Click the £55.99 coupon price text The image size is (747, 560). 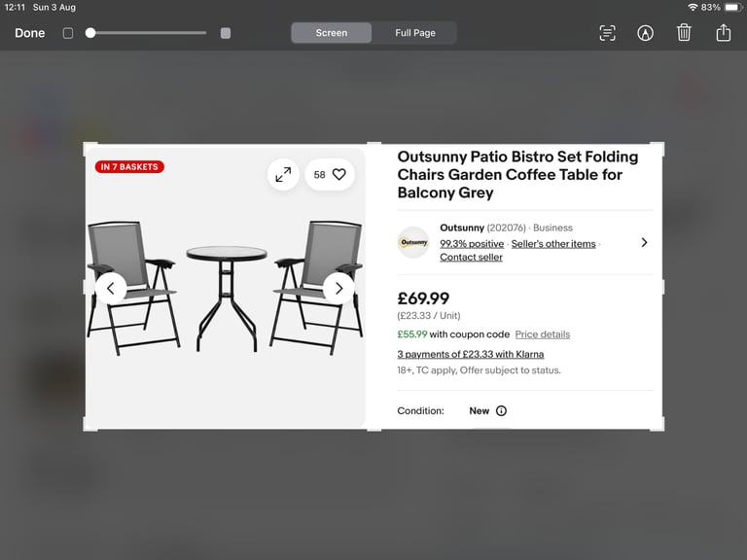[x=412, y=334]
